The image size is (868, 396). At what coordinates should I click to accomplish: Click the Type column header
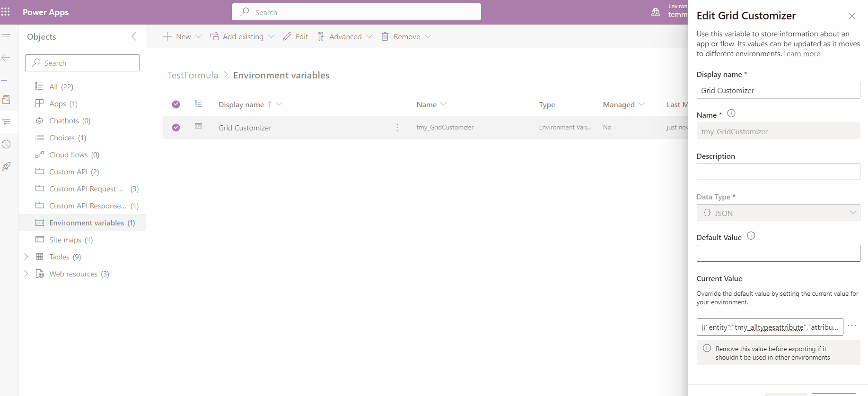click(x=547, y=104)
